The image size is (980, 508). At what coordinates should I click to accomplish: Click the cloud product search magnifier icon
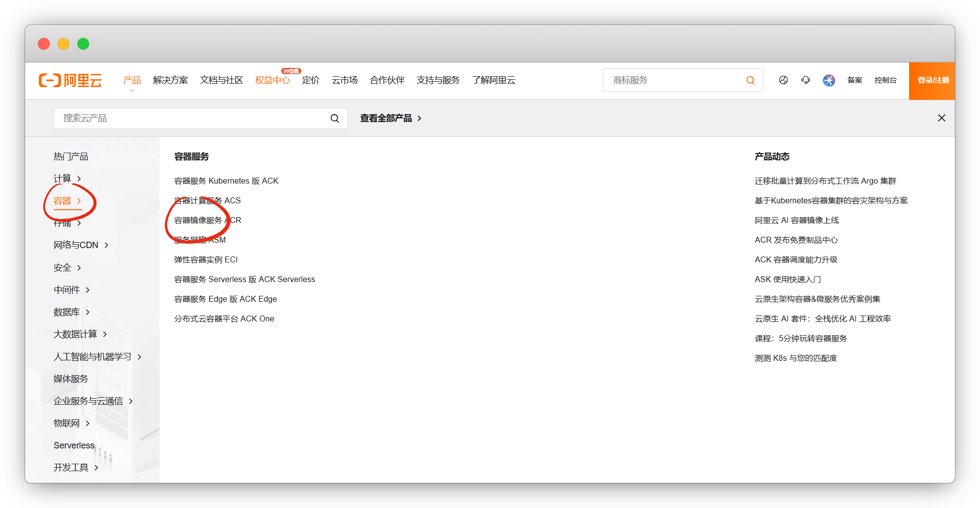(x=335, y=118)
